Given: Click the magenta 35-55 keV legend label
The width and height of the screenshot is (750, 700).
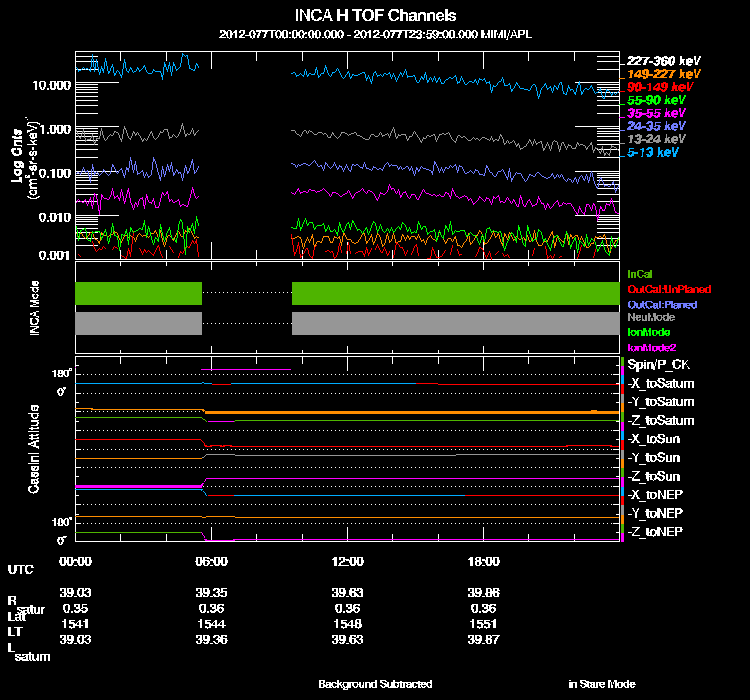Looking at the screenshot, I should point(655,113).
